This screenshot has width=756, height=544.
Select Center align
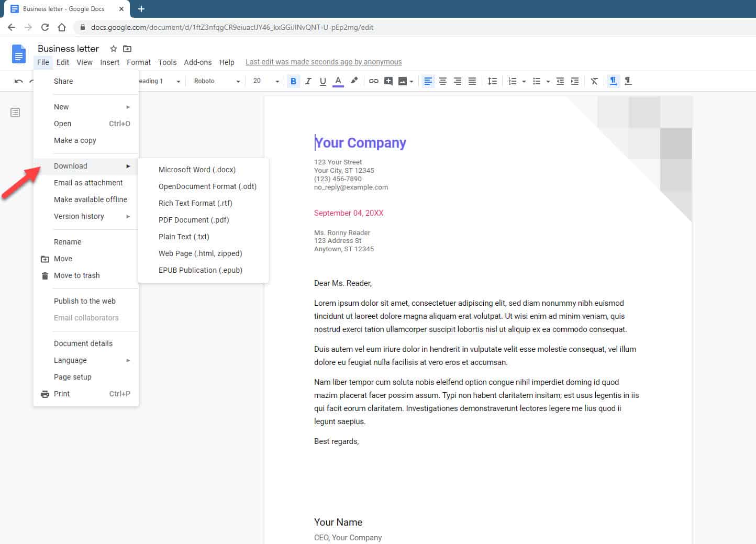443,81
